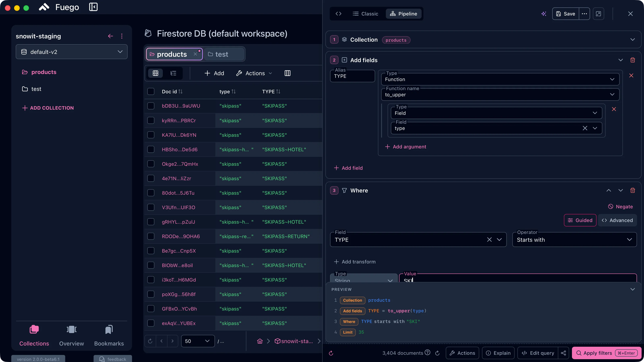Delete the Where stage
644x362 pixels.
point(633,190)
